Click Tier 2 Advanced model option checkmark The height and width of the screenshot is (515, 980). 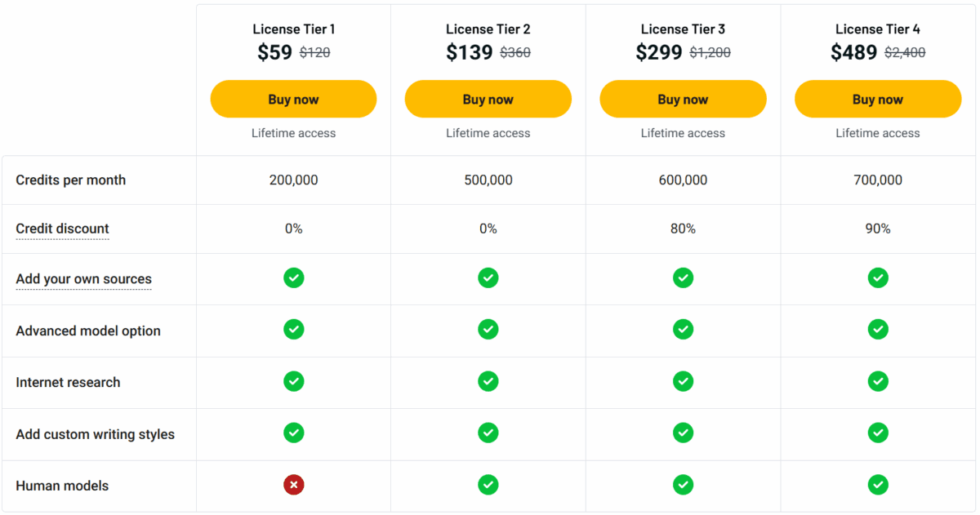tap(488, 330)
